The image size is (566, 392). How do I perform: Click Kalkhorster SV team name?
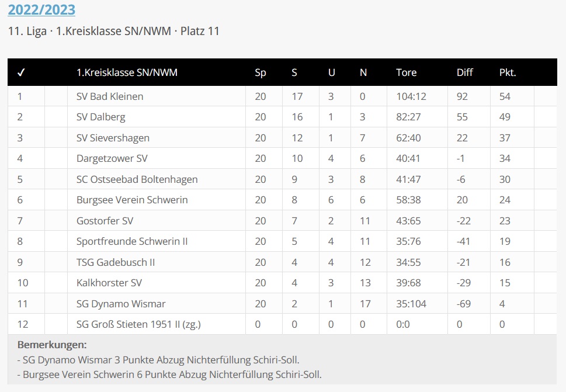[x=109, y=283]
